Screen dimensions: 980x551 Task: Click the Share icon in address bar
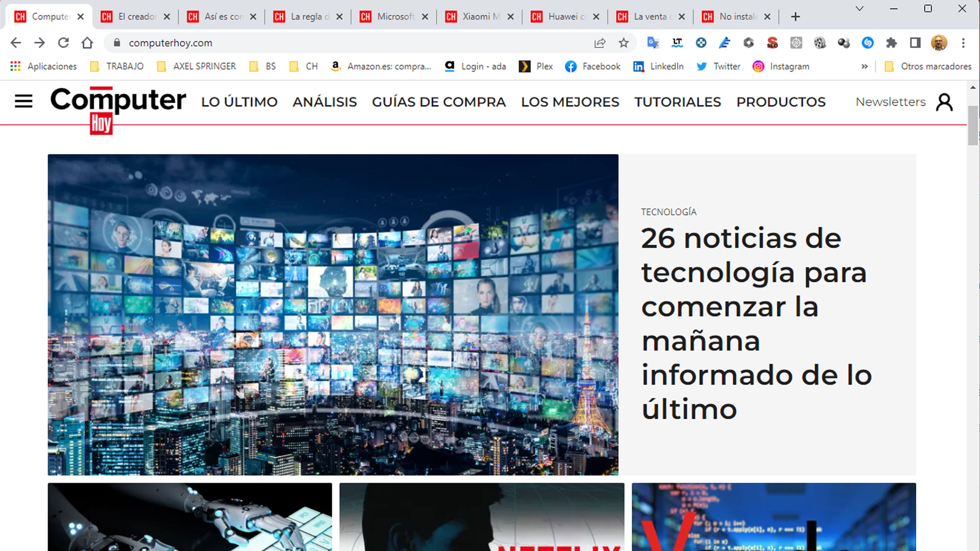599,42
